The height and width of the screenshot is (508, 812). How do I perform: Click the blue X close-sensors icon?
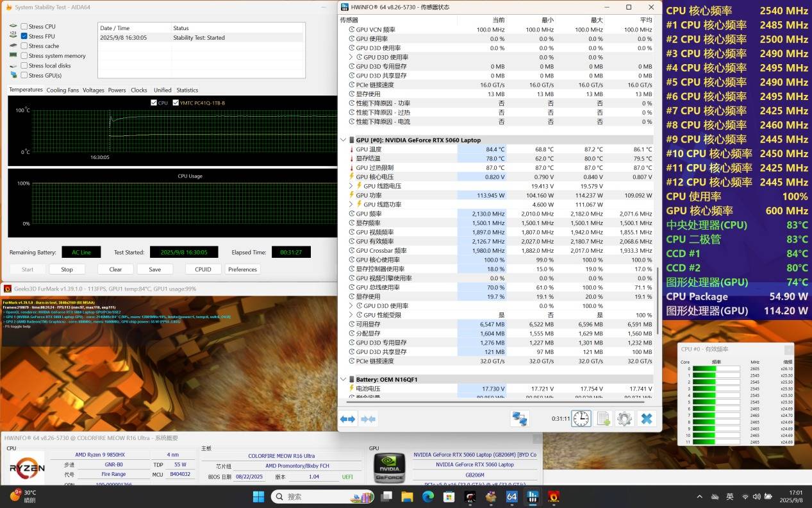647,419
